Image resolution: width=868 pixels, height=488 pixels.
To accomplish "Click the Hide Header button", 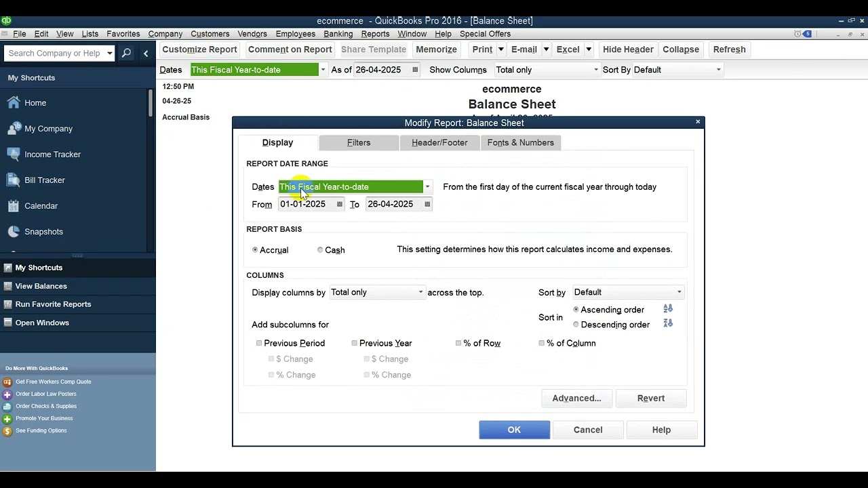I will pos(628,49).
